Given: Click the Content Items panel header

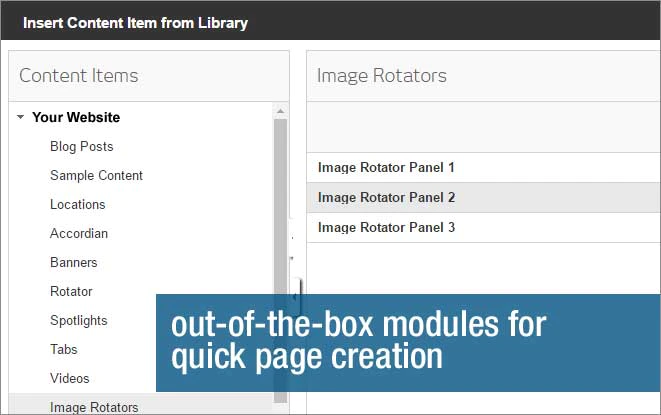Looking at the screenshot, I should click(149, 76).
